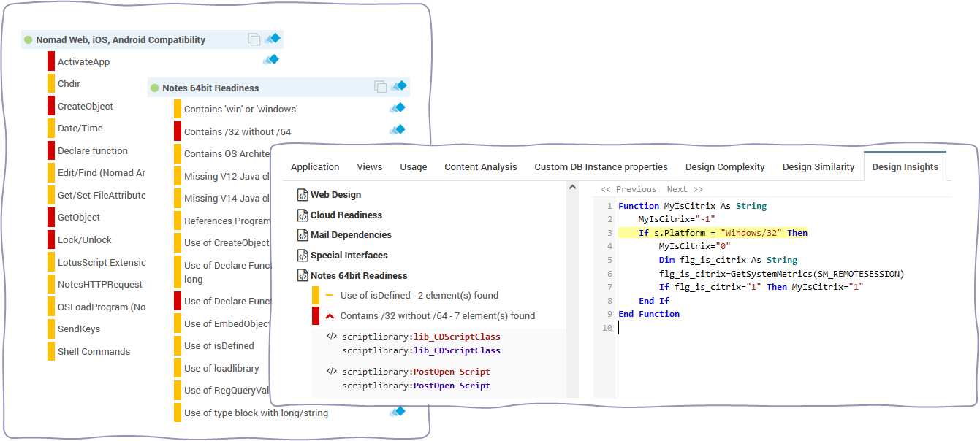
Task: Select the ActivateApp row label
Action: pos(84,62)
